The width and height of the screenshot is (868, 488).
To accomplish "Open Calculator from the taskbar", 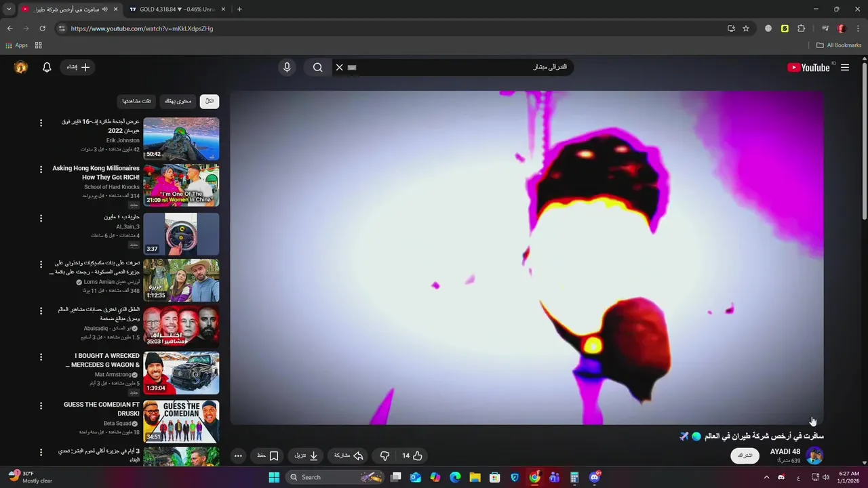I will click(x=574, y=477).
